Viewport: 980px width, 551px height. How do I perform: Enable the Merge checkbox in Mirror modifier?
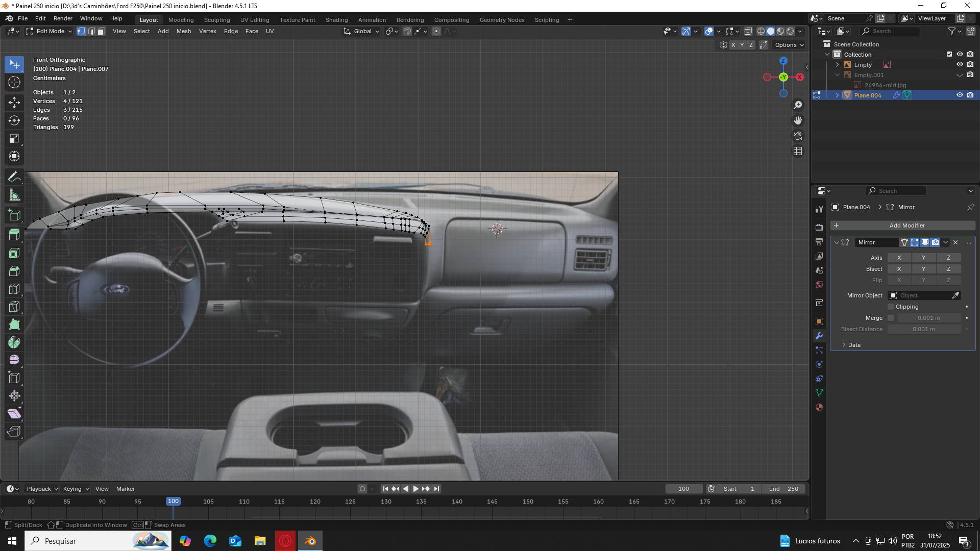891,318
